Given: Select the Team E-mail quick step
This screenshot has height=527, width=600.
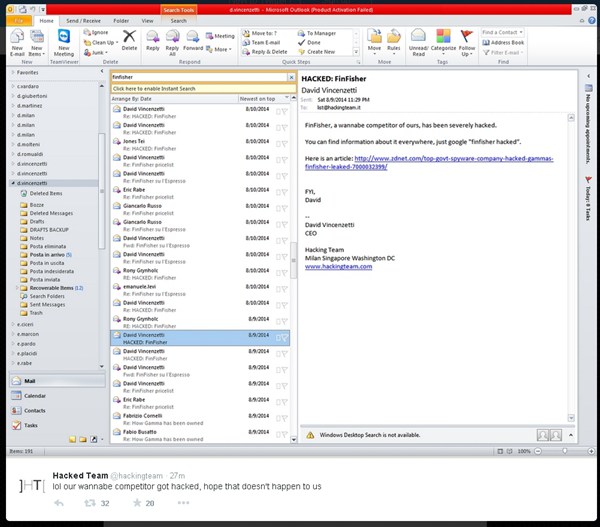Looking at the screenshot, I should (262, 42).
